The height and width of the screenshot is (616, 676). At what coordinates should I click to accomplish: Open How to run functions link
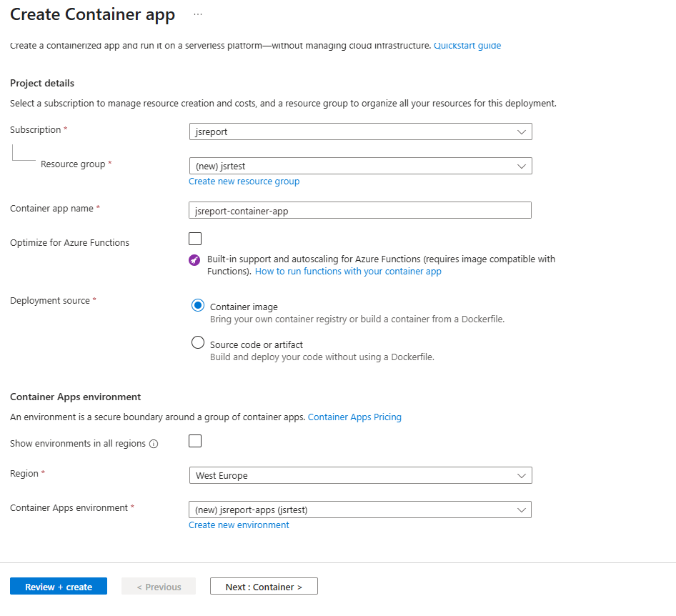(348, 271)
